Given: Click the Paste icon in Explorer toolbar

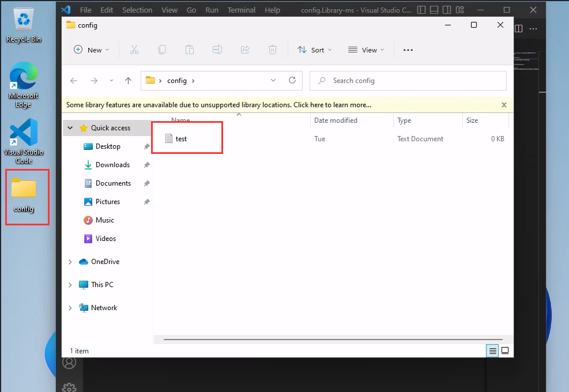Looking at the screenshot, I should tap(190, 50).
